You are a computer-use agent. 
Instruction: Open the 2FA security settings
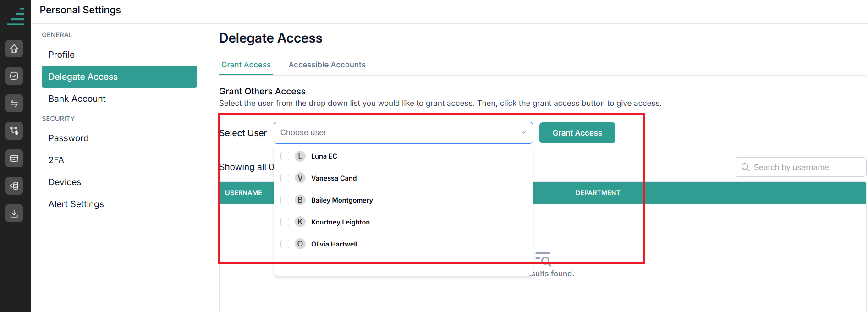pyautogui.click(x=56, y=160)
